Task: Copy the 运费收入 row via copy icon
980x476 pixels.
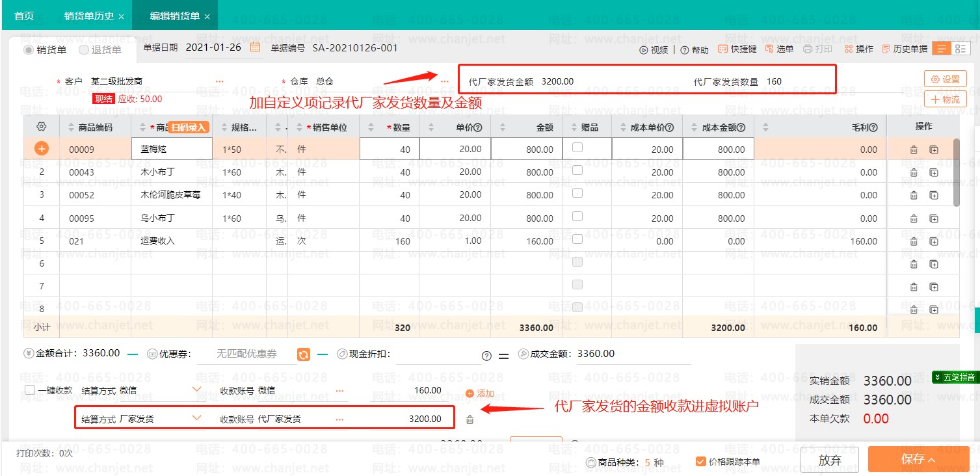Action: pyautogui.click(x=934, y=241)
